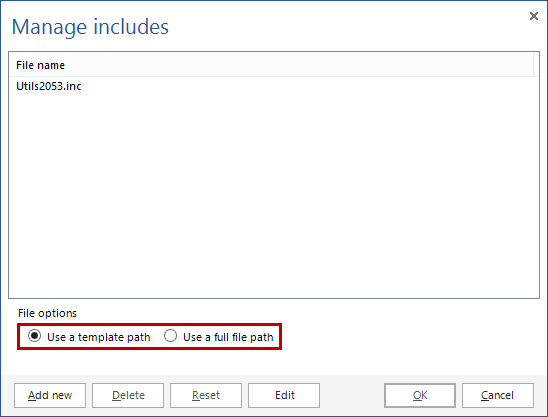Screen dimensions: 548x417
Task: Click blank space right of the file path options
Action: click(409, 337)
